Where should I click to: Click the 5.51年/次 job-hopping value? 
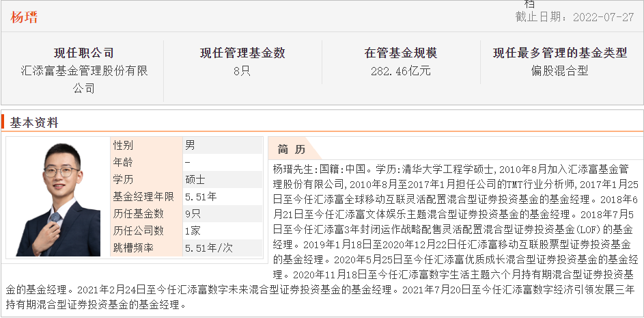click(208, 248)
